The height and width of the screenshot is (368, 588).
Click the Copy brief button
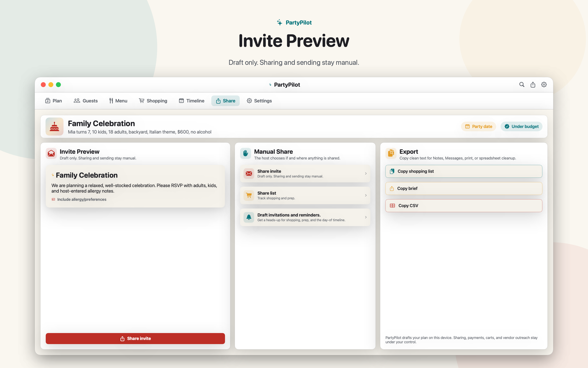pyautogui.click(x=464, y=189)
